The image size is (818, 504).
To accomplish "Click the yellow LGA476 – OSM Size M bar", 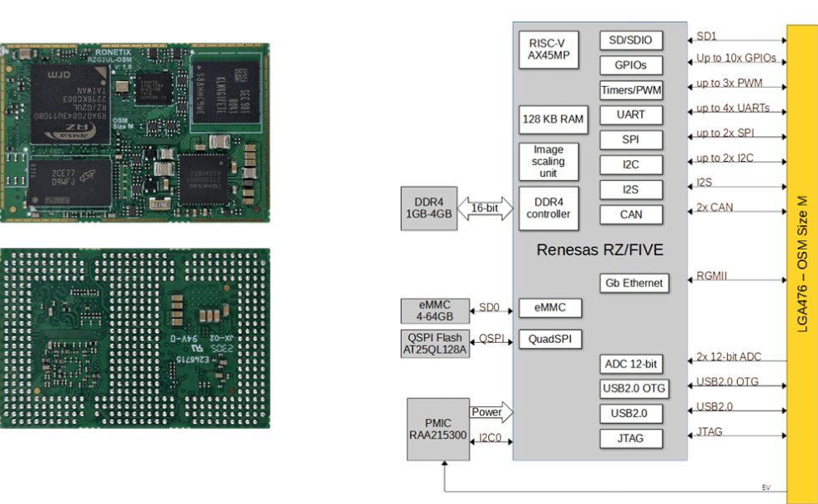I will pos(802,264).
